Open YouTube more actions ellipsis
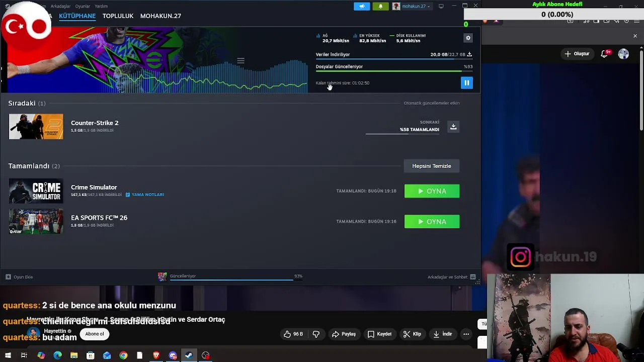This screenshot has width=644, height=362. pos(466,334)
